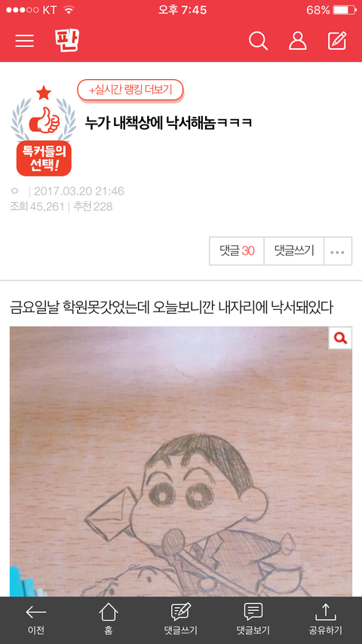Click the 댓글쓰기 button beside the comment count
Viewport: 362px width, 644px height.
point(294,251)
